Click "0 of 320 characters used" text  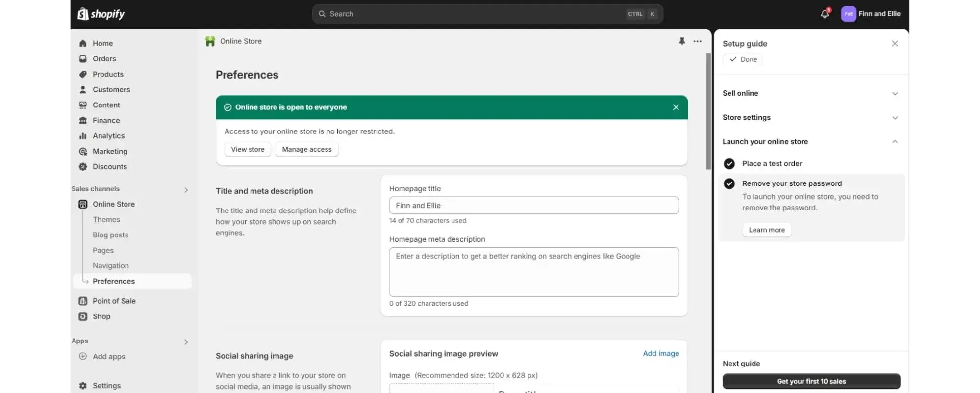coord(428,304)
